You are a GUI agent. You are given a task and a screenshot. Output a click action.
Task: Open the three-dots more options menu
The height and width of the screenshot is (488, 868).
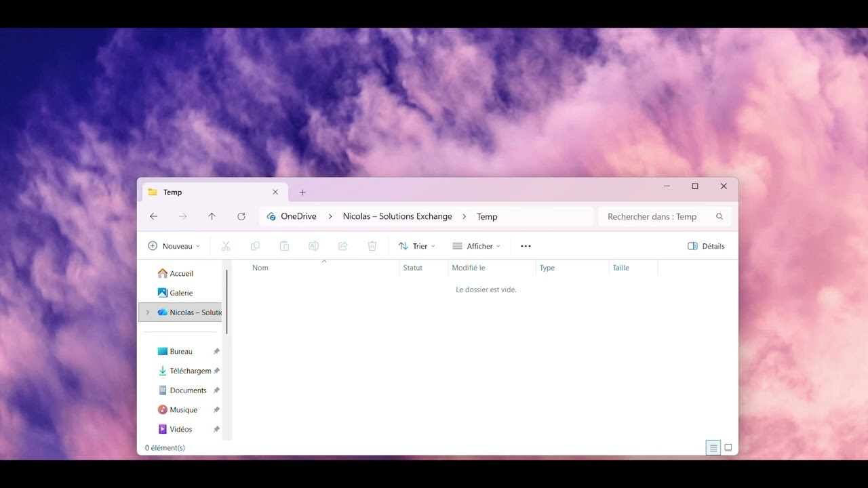pyautogui.click(x=526, y=246)
